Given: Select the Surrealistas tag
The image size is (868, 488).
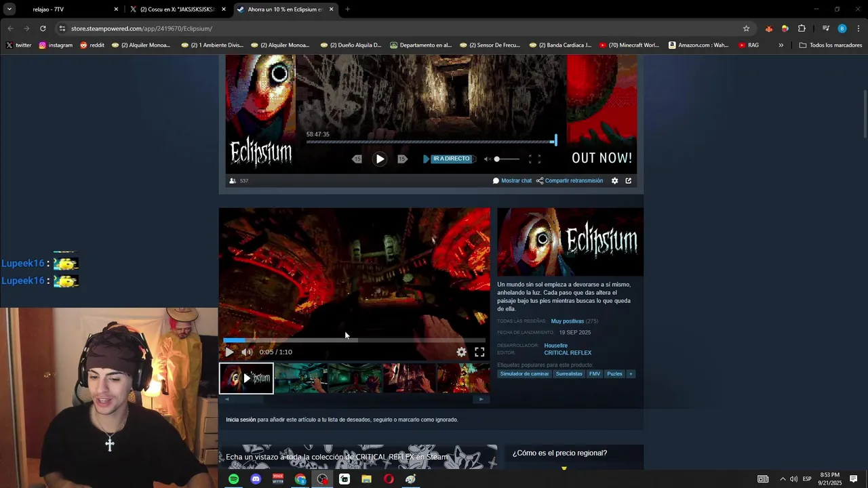Looking at the screenshot, I should [x=569, y=374].
